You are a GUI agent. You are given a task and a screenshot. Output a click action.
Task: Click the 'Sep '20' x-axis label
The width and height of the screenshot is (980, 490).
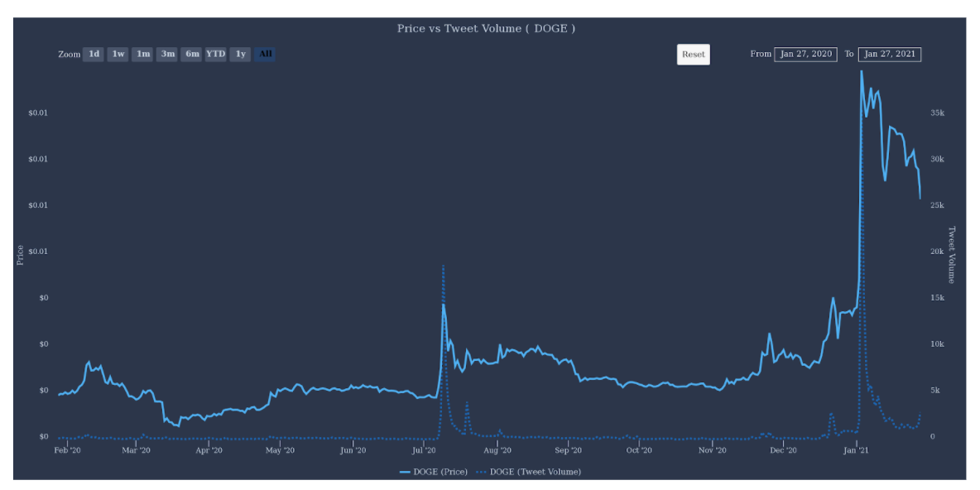(569, 450)
